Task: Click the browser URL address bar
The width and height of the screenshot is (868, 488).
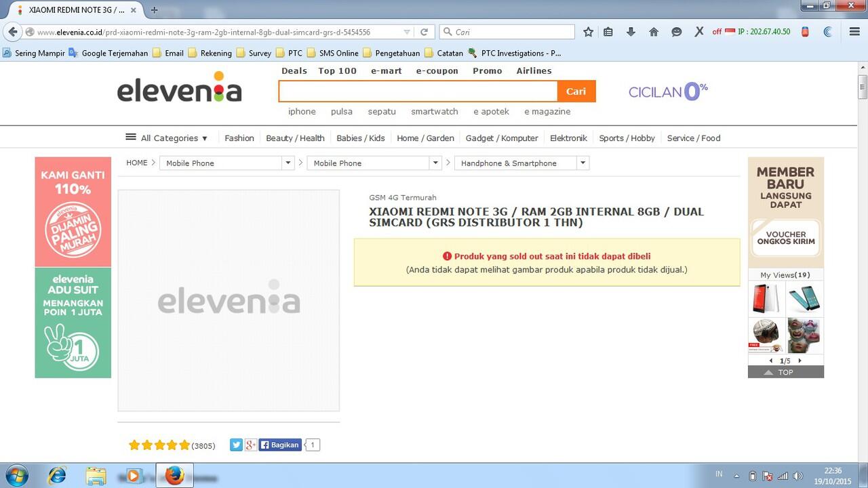Action: 217,32
